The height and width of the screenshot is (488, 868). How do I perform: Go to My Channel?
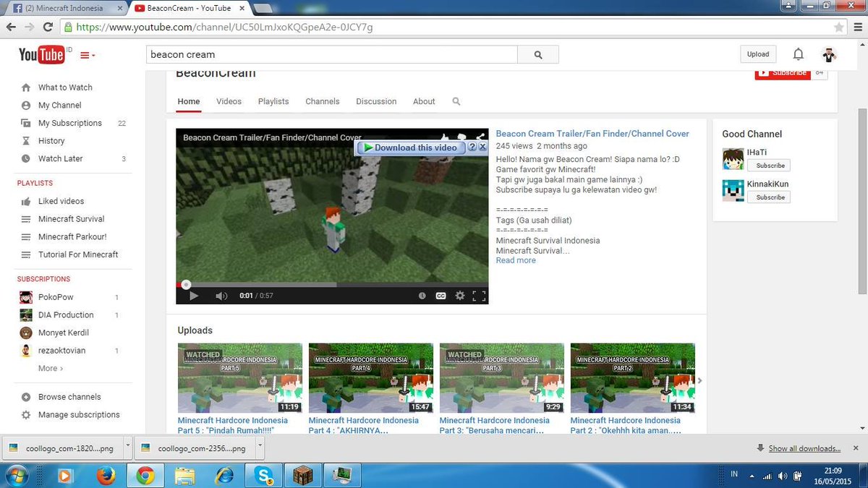click(59, 106)
